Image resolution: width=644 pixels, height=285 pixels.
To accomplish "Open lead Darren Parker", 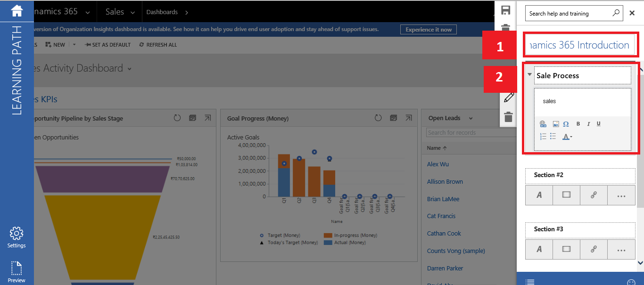I will tap(445, 269).
